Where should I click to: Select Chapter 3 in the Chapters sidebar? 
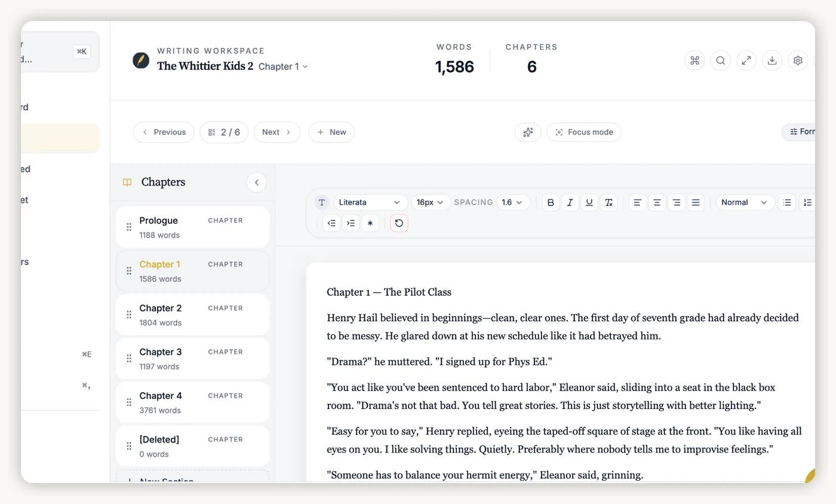tap(192, 358)
